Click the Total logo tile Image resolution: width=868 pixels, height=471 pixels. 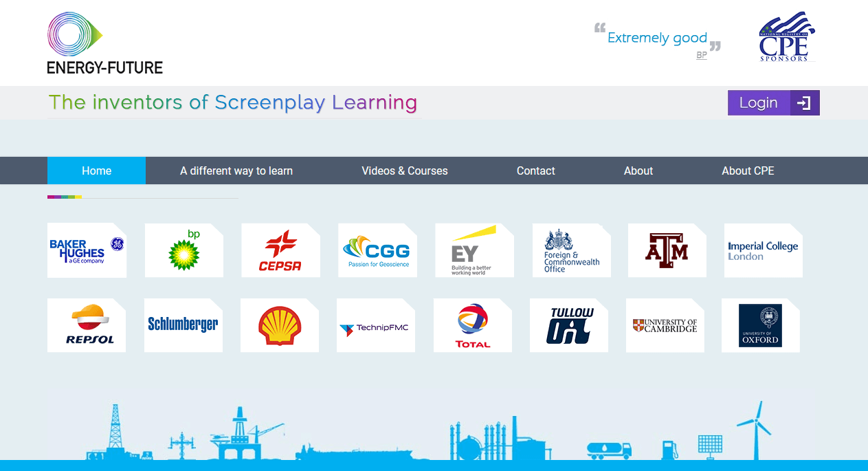click(473, 325)
